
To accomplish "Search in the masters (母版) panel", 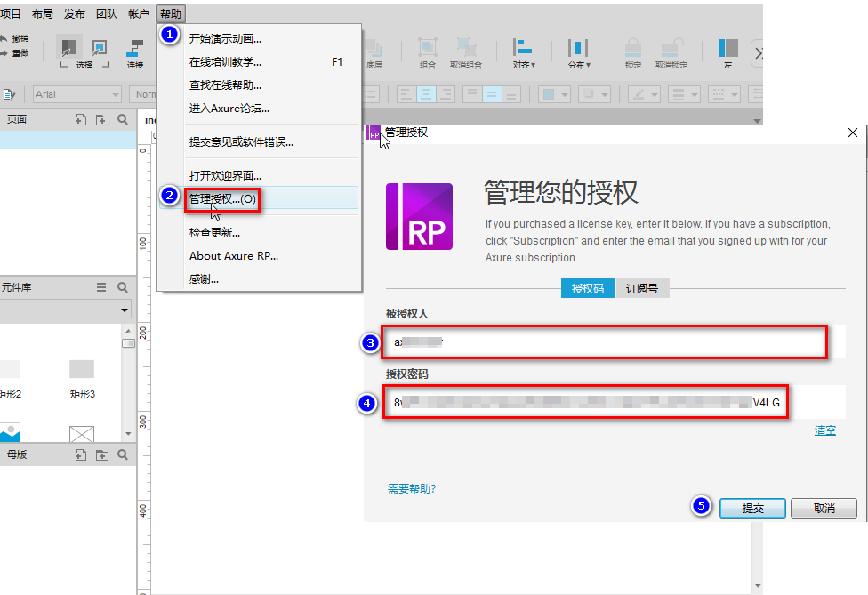I will coord(123,455).
